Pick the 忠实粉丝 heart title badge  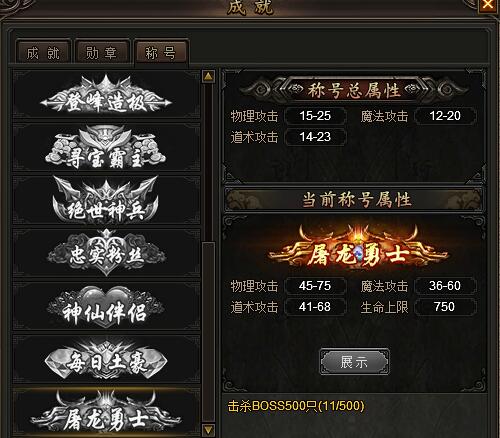(106, 253)
